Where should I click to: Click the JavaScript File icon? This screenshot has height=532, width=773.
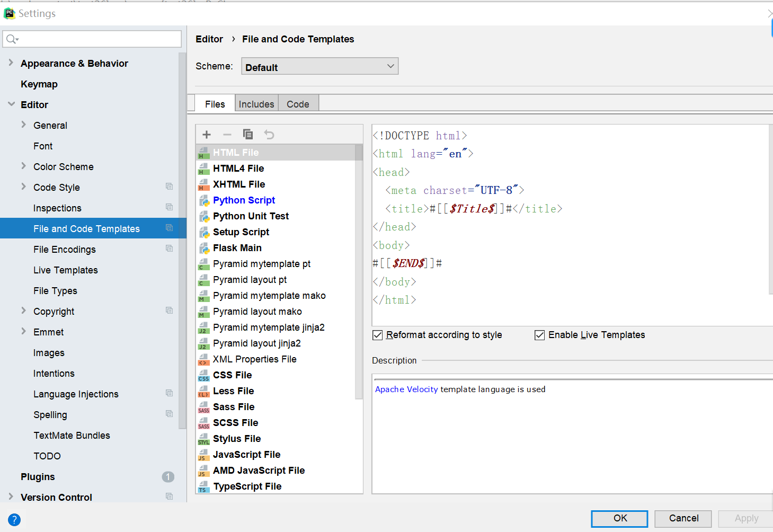point(204,455)
